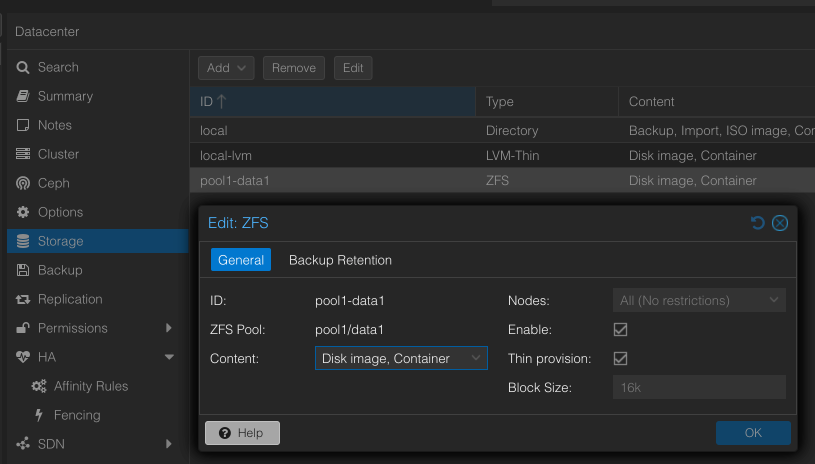Click the ID column sort arrow

(222, 101)
